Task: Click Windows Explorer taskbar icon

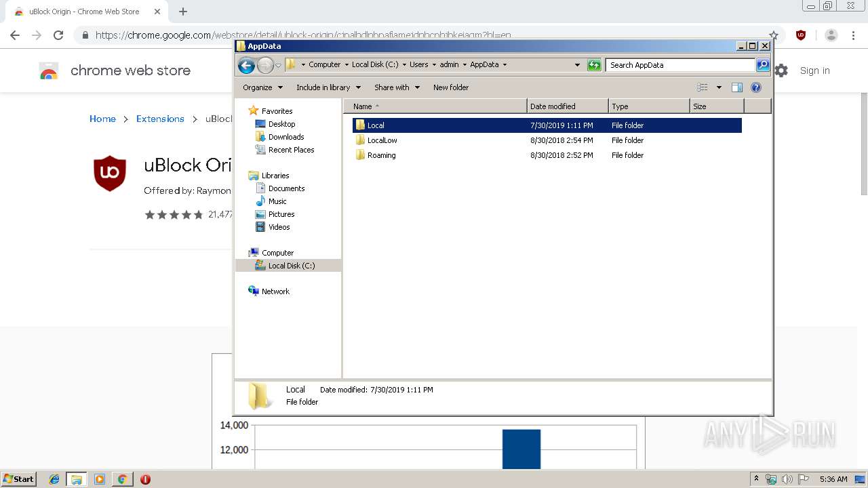Action: [77, 479]
